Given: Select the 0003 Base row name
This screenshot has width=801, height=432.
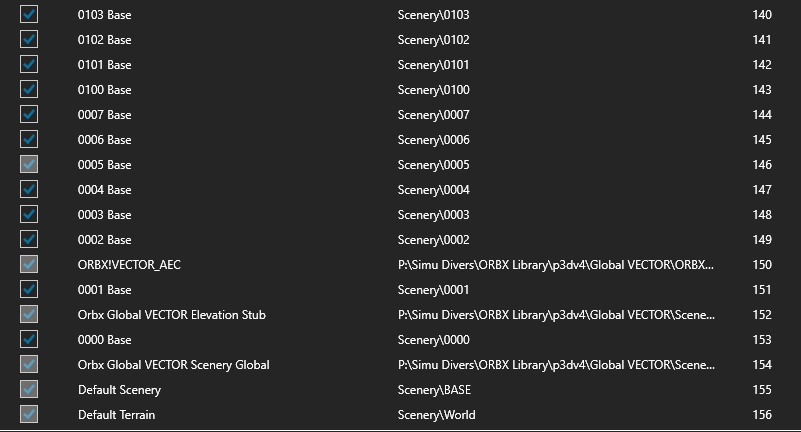Looking at the screenshot, I should tap(104, 215).
